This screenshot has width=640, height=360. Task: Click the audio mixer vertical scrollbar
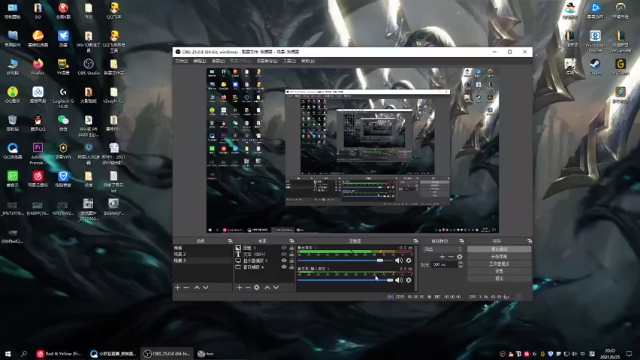tap(416, 268)
